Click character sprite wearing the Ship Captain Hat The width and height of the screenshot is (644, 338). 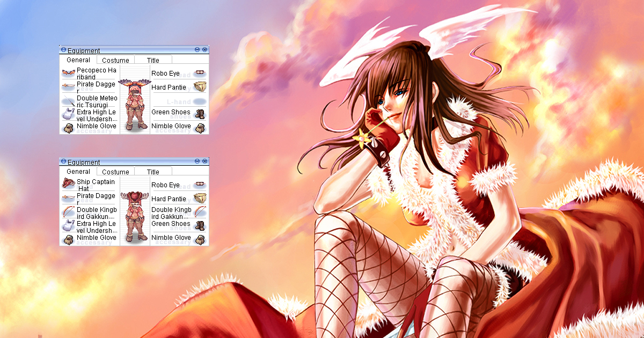(134, 216)
